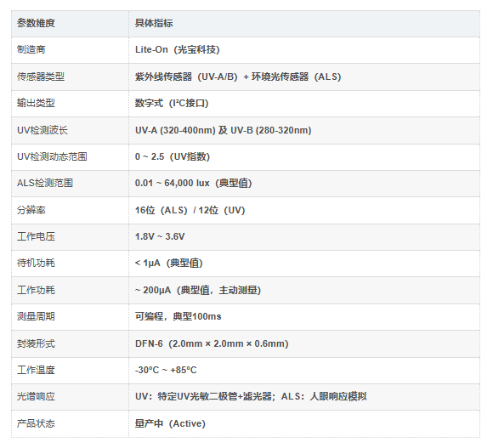
Task: Select the 制造商 row label
Action: click(x=31, y=49)
